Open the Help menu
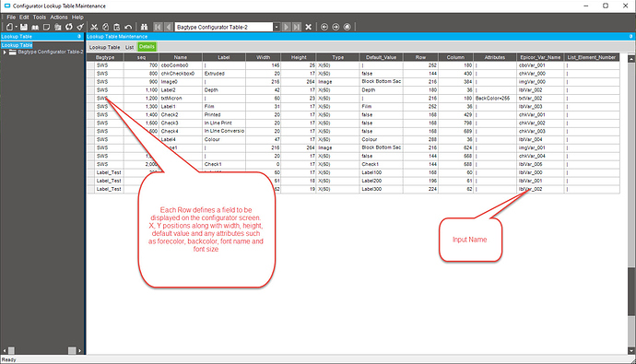Image resolution: width=636 pixels, height=364 pixels. pyautogui.click(x=77, y=17)
